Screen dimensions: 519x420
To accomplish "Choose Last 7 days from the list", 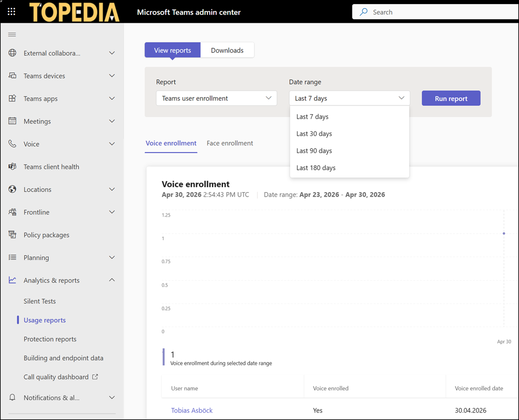I will point(349,116).
